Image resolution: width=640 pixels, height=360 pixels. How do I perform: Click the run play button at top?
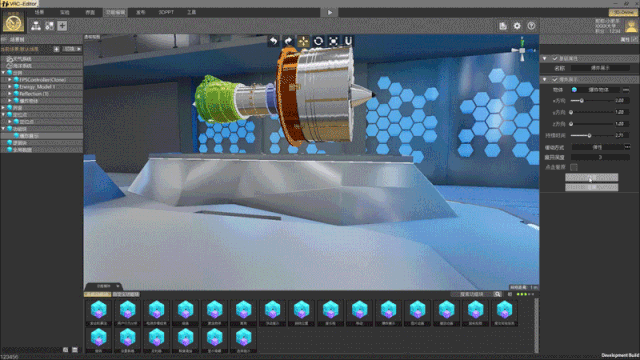[330, 12]
